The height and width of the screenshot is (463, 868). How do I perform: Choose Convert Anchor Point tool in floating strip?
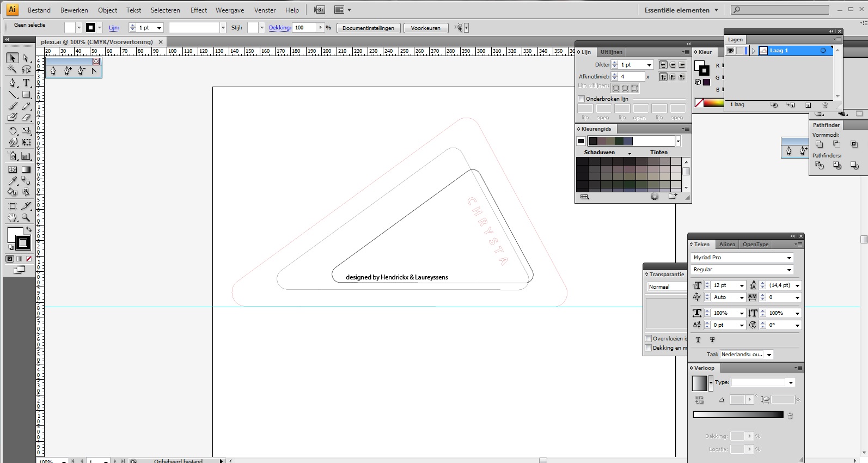coord(94,71)
